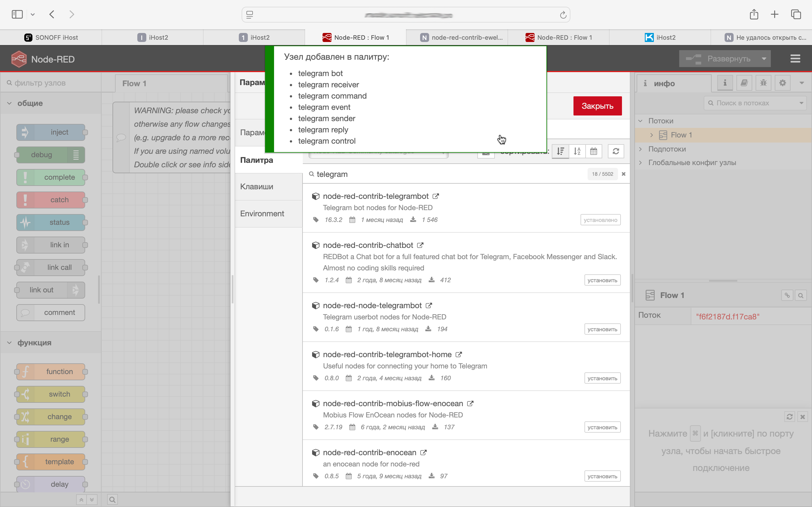Click the фильтр узлов filter field
812x507 pixels.
point(54,83)
